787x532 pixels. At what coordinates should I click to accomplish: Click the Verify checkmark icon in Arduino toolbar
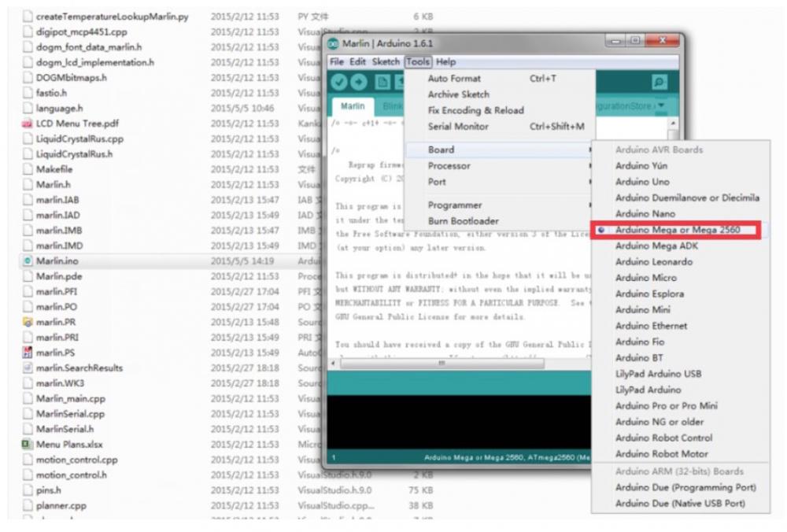(x=338, y=82)
